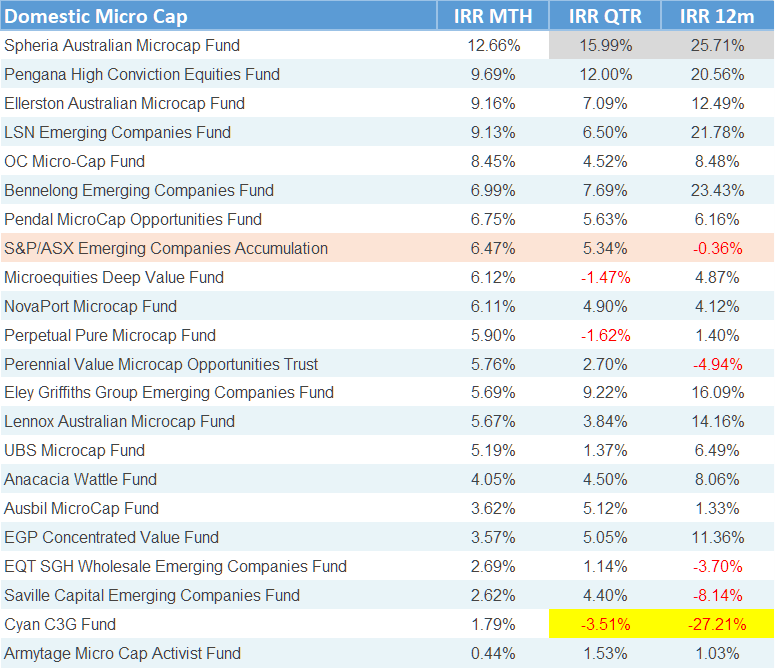This screenshot has width=775, height=669.
Task: Select the red -1.62% quarterly value
Action: [x=605, y=335]
